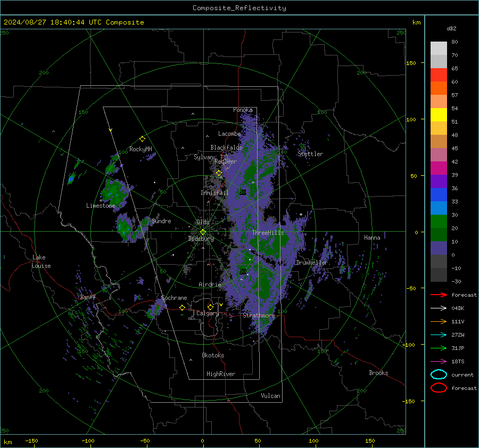This screenshot has height=448, width=479.
Task: Select the Lacombe town label
Action: point(229,134)
